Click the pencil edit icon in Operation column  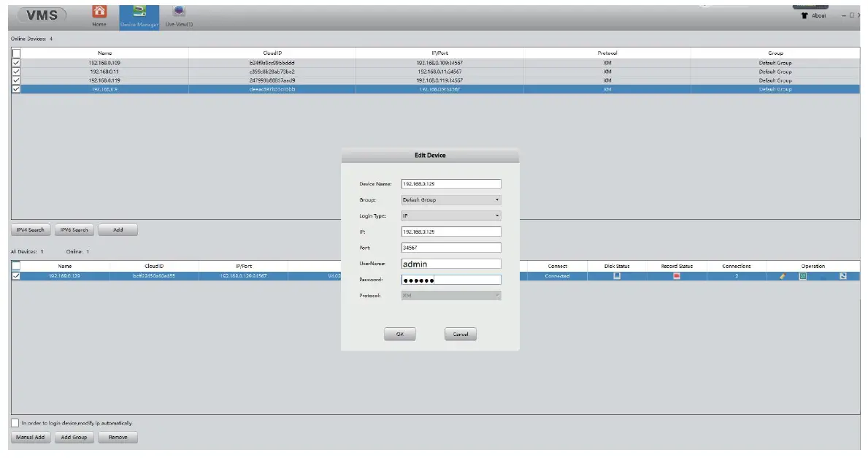tap(782, 276)
